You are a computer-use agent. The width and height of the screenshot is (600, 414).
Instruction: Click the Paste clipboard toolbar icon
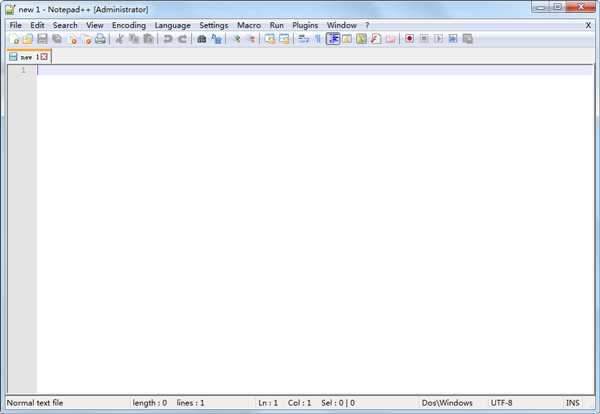[148, 39]
